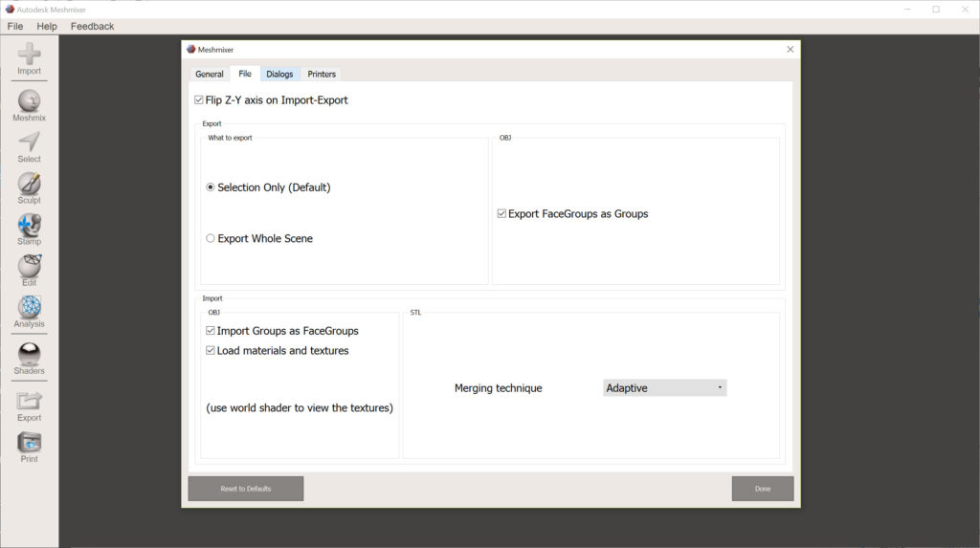Close the Meshmixer preferences dialog
Screen dimensions: 980x548
pos(790,50)
